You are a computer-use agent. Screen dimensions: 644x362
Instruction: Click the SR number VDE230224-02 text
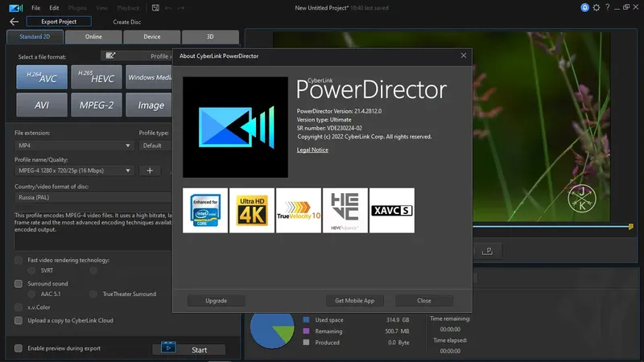point(329,128)
